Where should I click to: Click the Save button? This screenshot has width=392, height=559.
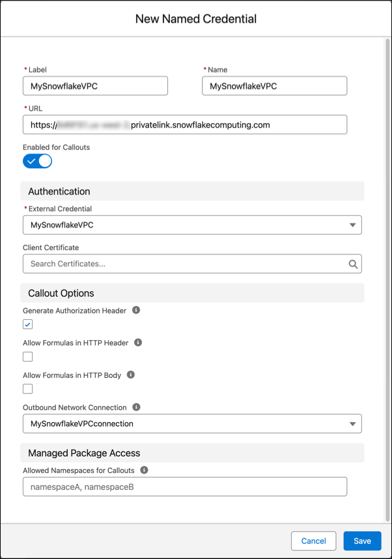click(363, 541)
